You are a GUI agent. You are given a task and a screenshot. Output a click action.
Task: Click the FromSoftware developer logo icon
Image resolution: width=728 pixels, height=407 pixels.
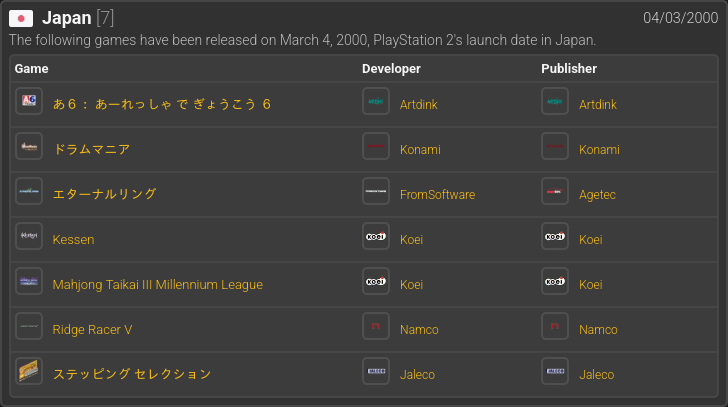376,191
